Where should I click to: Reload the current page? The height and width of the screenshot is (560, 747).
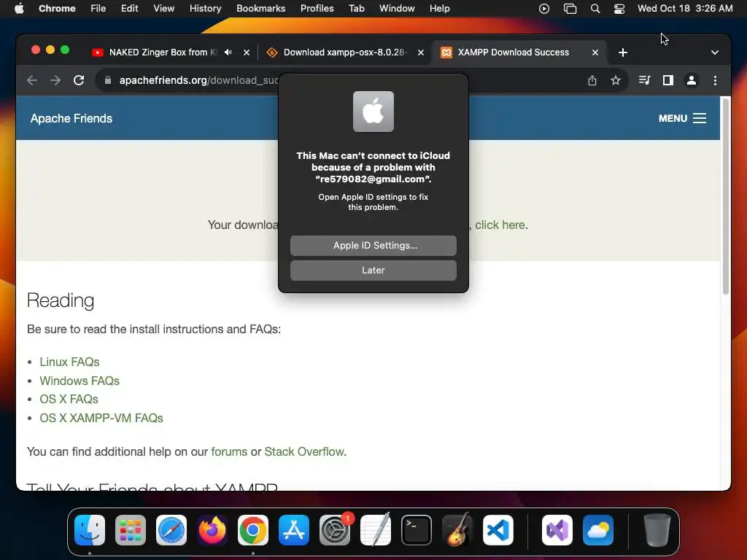click(x=79, y=80)
